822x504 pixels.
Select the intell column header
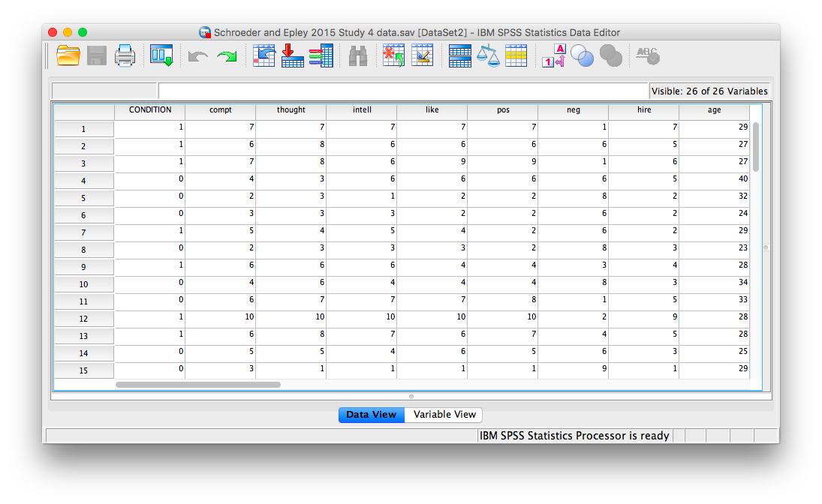(362, 110)
